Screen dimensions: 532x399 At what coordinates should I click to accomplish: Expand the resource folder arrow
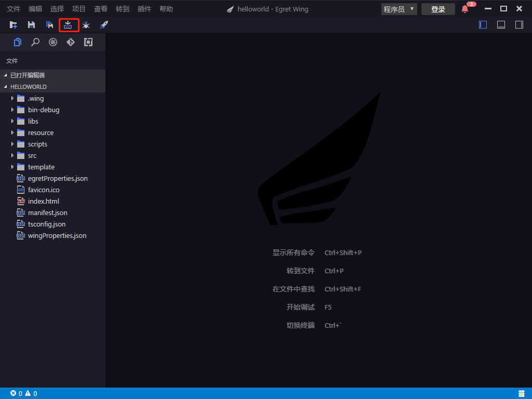pos(12,132)
